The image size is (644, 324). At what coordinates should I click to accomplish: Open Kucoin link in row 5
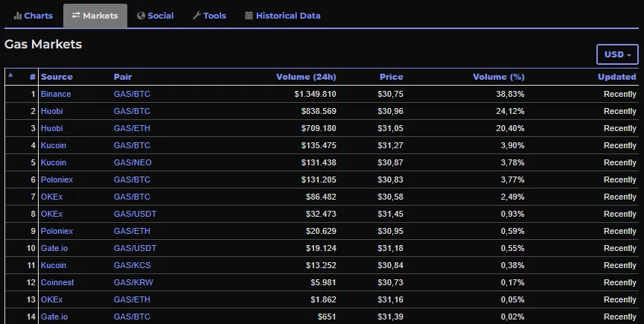click(x=54, y=162)
